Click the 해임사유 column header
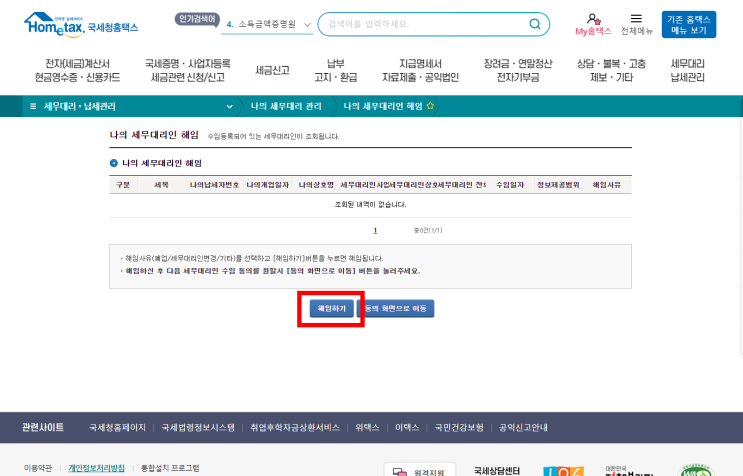The width and height of the screenshot is (743, 476). point(607,185)
